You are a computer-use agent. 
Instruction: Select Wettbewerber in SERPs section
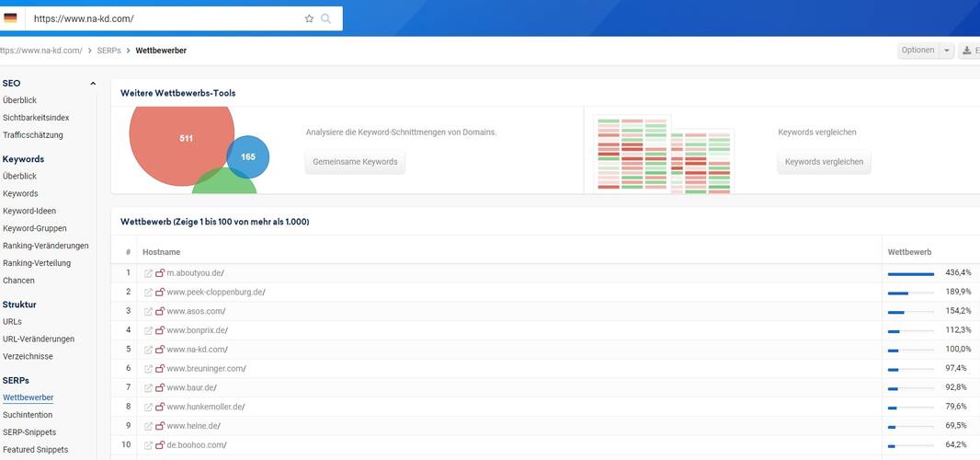[28, 397]
